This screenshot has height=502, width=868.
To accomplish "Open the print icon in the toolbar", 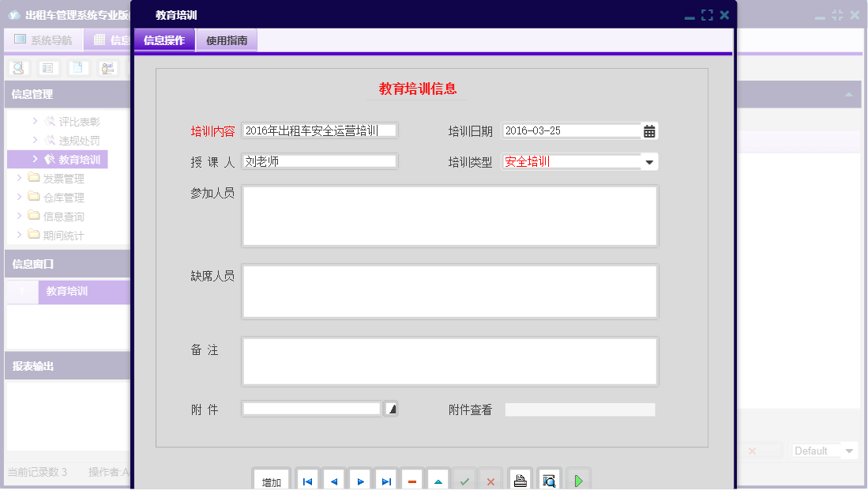I will click(520, 480).
